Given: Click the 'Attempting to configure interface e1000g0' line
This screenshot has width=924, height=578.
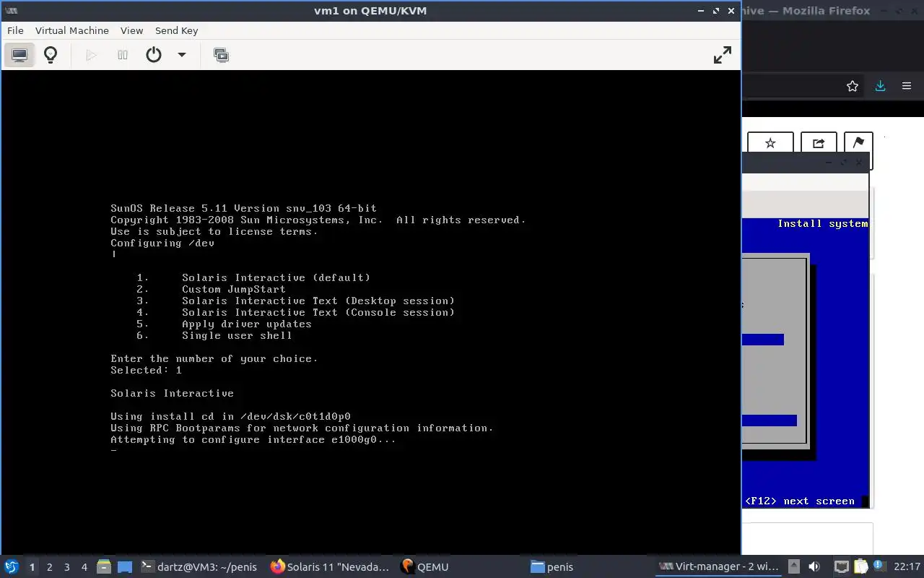Looking at the screenshot, I should [253, 439].
